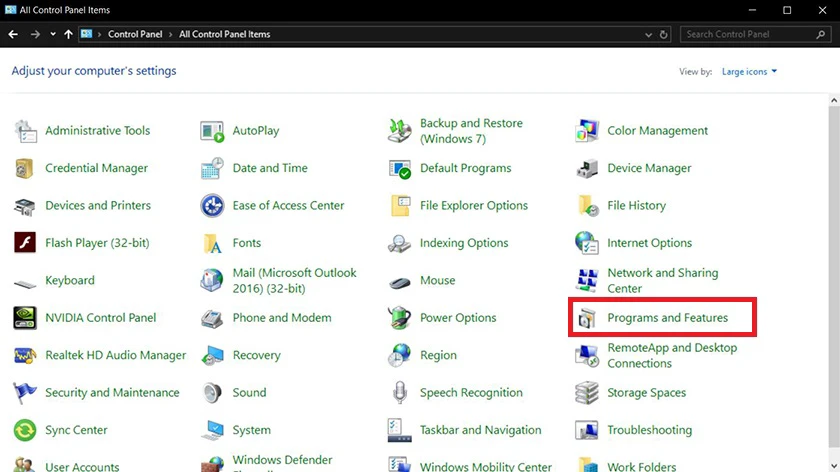Screen dimensions: 840x472
Task: Click the refresh button in address bar
Action: click(664, 34)
